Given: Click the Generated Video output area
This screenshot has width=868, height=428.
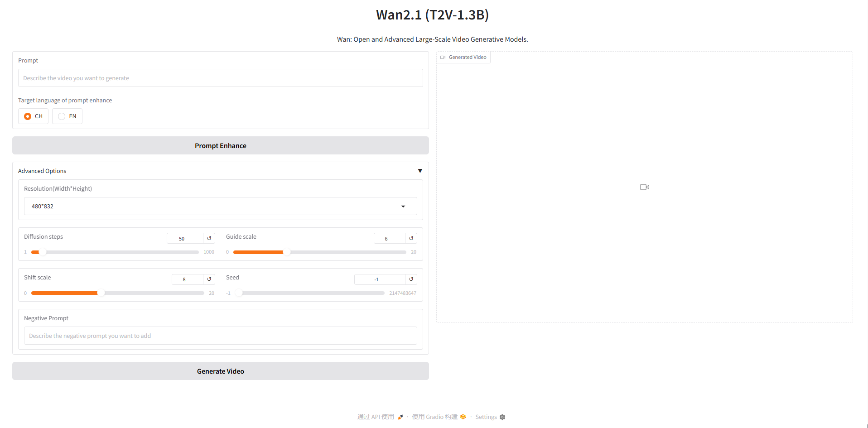Looking at the screenshot, I should [x=645, y=187].
